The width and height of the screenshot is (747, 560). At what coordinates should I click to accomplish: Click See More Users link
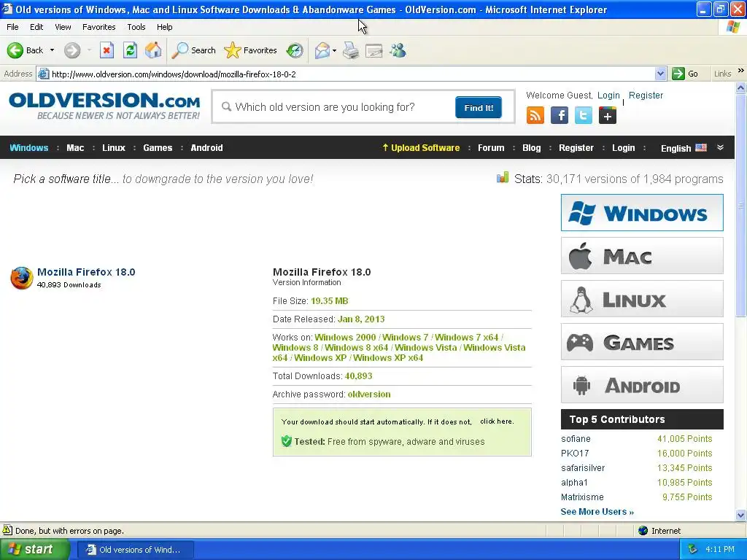pyautogui.click(x=597, y=511)
